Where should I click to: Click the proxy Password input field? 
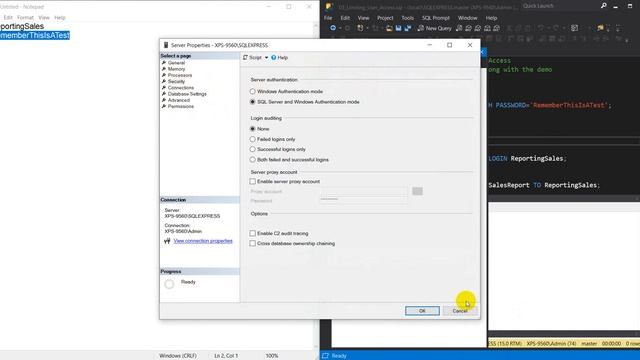(x=363, y=200)
